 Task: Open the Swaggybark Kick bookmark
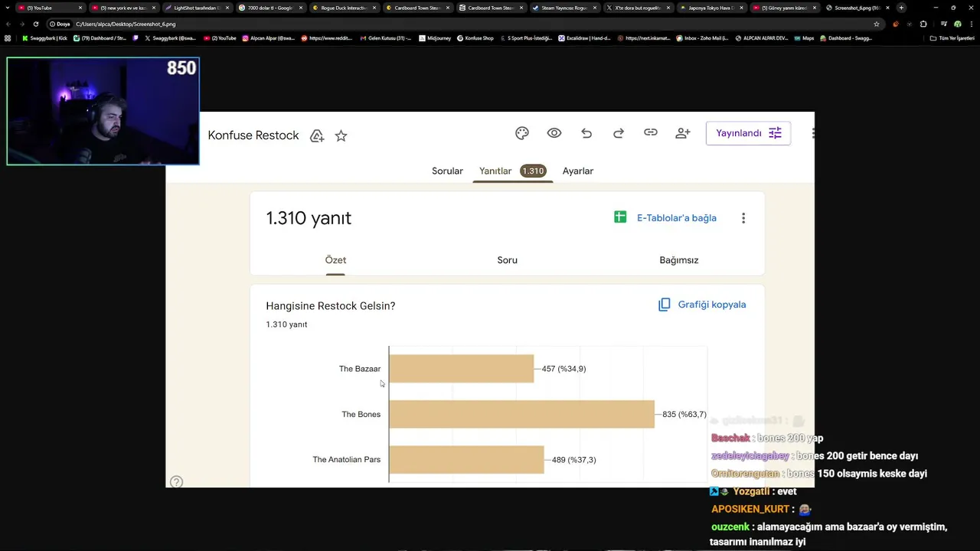44,38
